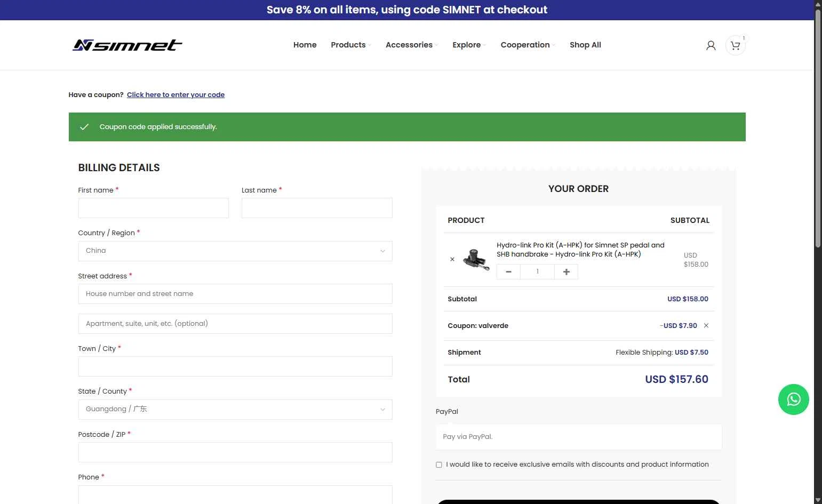Click the YOUR ORDER heading
822x504 pixels.
click(x=578, y=189)
